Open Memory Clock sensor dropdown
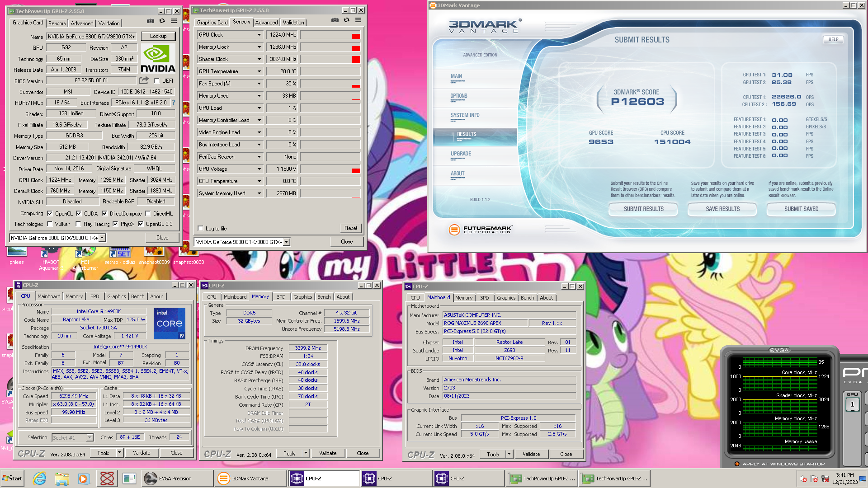The width and height of the screenshot is (868, 488). 259,47
